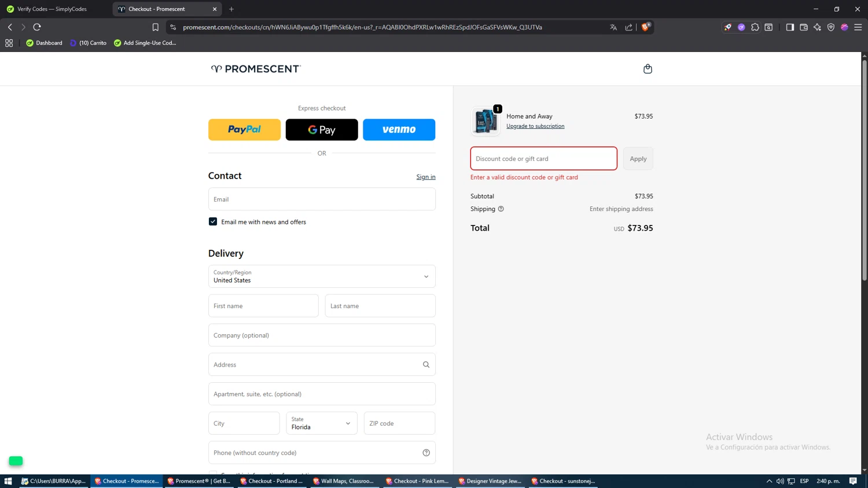Click the Company (optional) field
Screen dimensions: 868x488
[322, 335]
